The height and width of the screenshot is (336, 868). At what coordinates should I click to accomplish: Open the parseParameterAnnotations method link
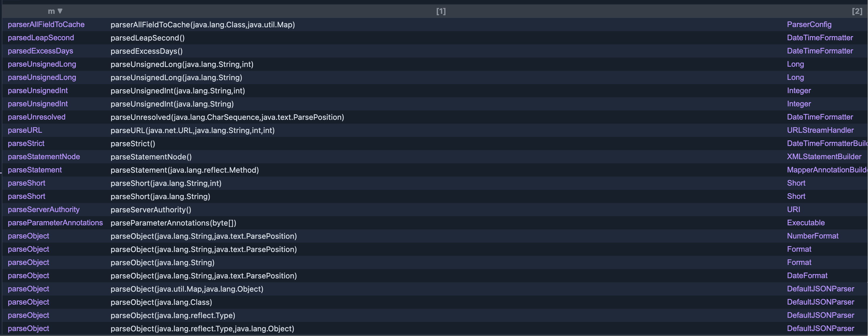[x=55, y=223]
